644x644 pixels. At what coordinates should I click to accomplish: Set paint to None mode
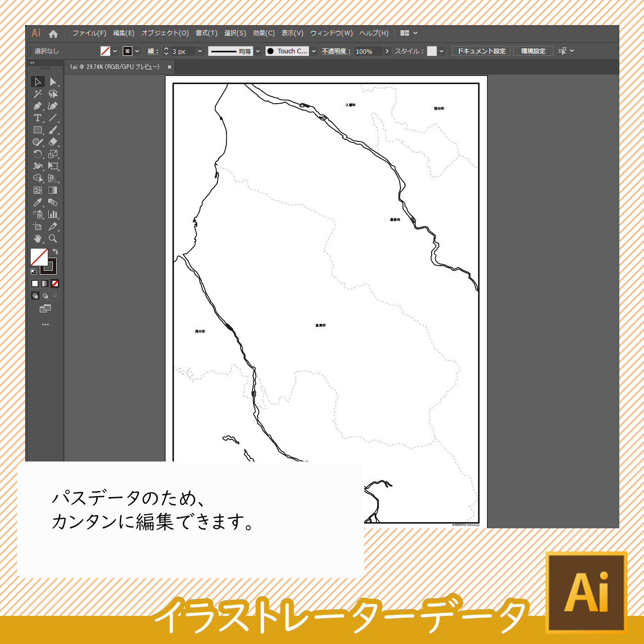(55, 284)
